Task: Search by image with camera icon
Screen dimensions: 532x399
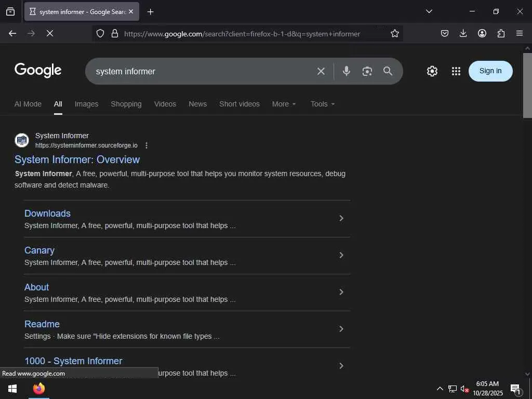Action: tap(367, 71)
